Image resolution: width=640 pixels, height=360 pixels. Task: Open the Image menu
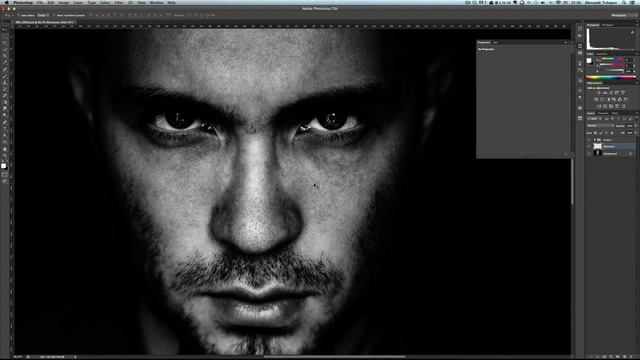(64, 2)
